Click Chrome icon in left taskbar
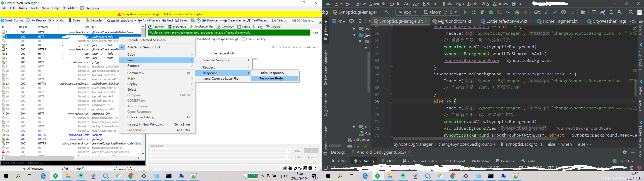644x181 pixels. [x=131, y=176]
